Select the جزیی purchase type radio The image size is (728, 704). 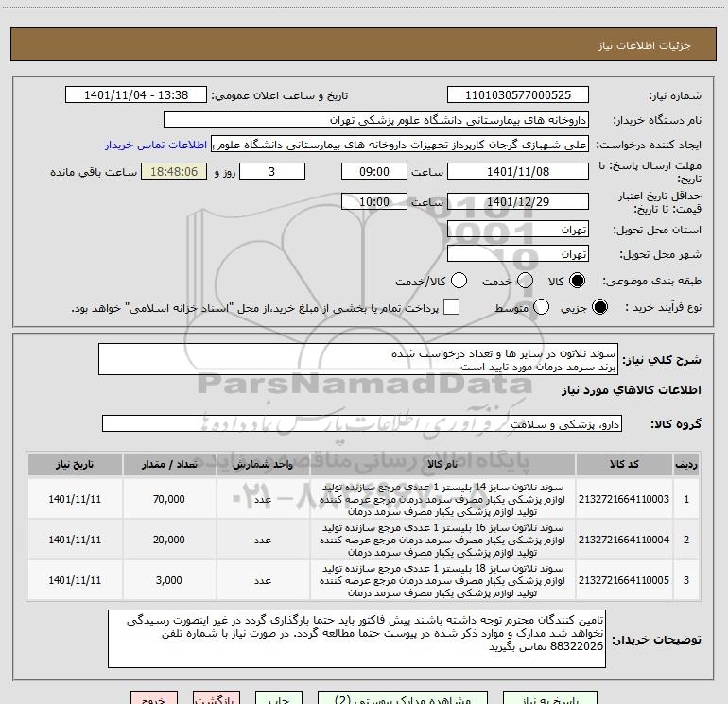(599, 307)
